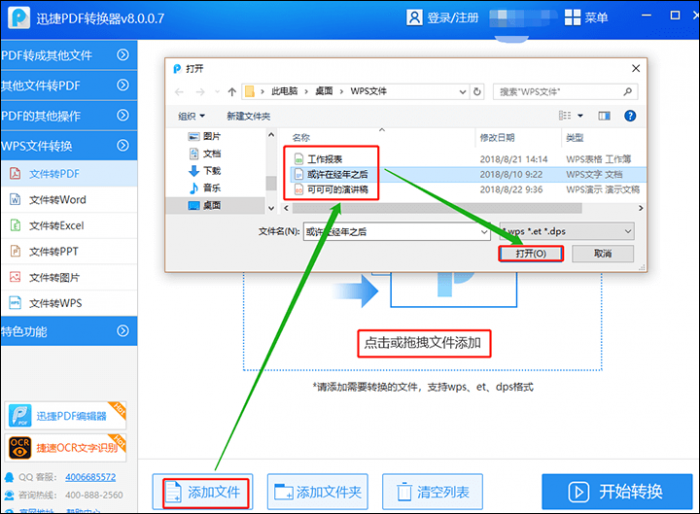
Task: Expand 特色功能 section
Action: tap(69, 331)
